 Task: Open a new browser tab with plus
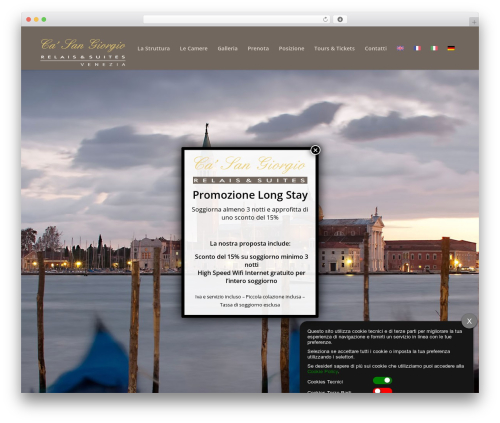click(474, 22)
